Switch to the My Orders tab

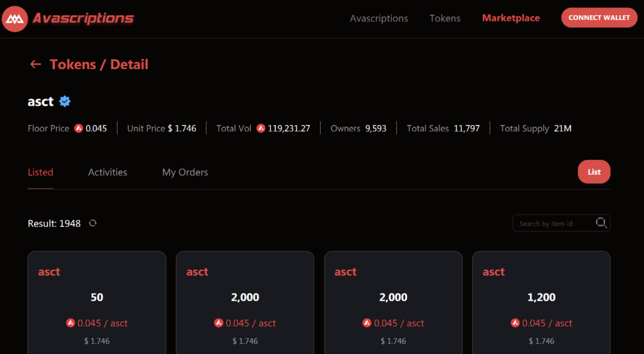pos(185,172)
